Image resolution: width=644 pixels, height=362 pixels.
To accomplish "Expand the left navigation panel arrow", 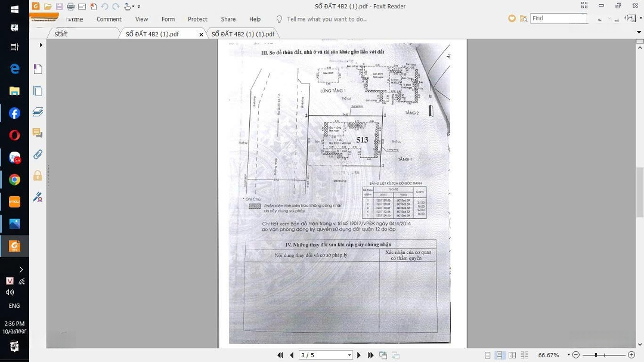I will (x=41, y=45).
